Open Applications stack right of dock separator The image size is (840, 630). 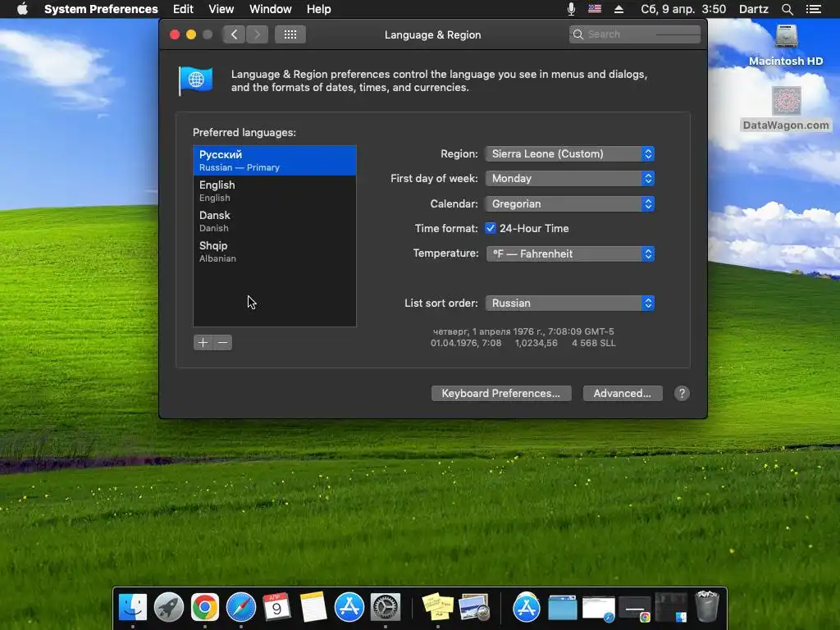(x=527, y=608)
